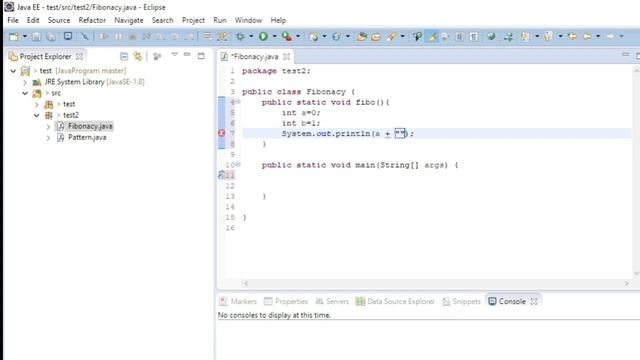Click editor horizontal scrollbar left arrow
The image size is (640, 360).
pyautogui.click(x=246, y=283)
